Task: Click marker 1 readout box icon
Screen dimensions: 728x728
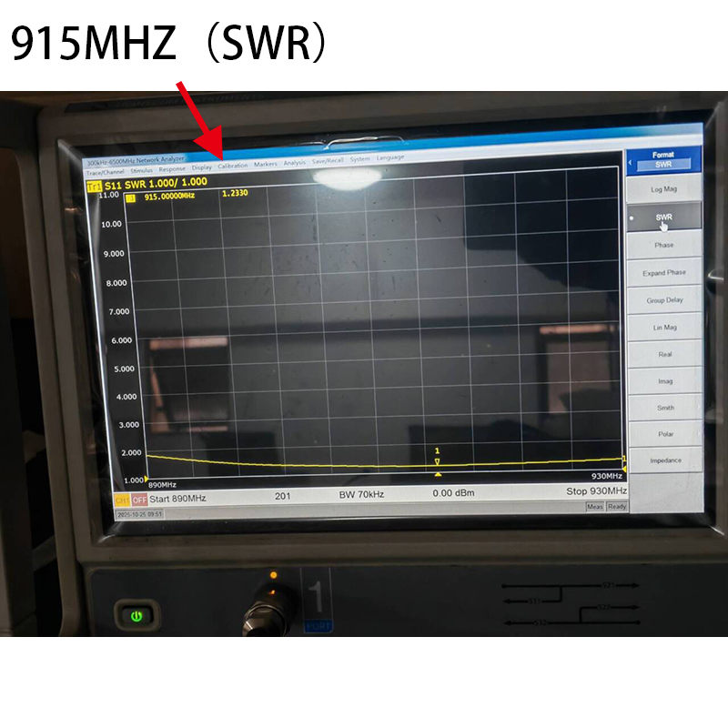Action: (131, 198)
